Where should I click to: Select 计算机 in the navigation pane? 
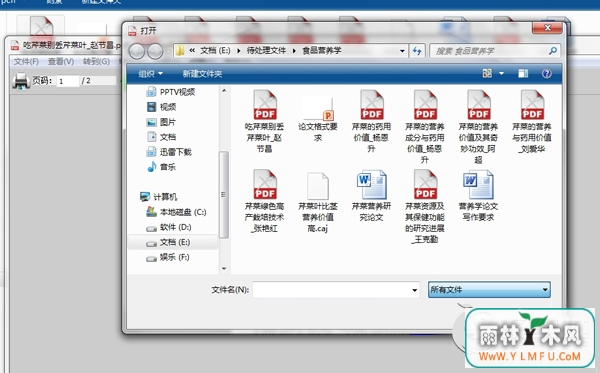point(158,197)
